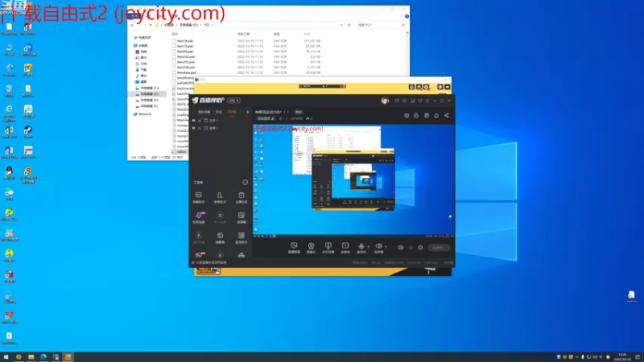Click the microphone icon in live toolbar
Image resolution: width=644 pixels, height=362 pixels.
[361, 246]
